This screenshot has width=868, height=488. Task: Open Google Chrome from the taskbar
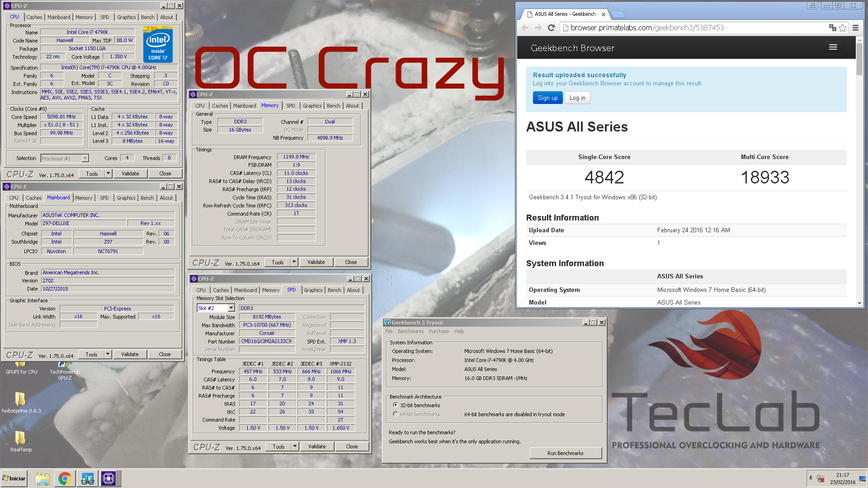pyautogui.click(x=65, y=479)
